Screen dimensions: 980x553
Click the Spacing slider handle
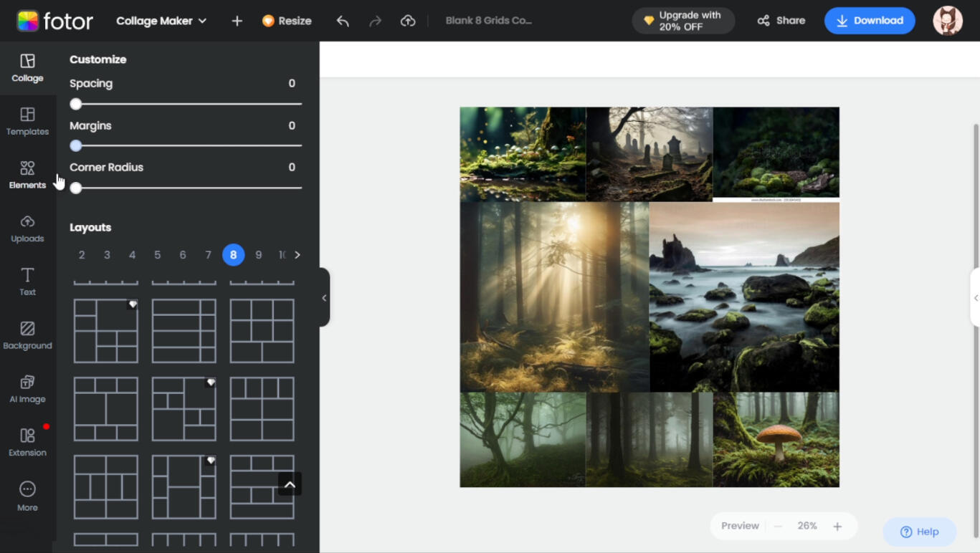point(76,104)
